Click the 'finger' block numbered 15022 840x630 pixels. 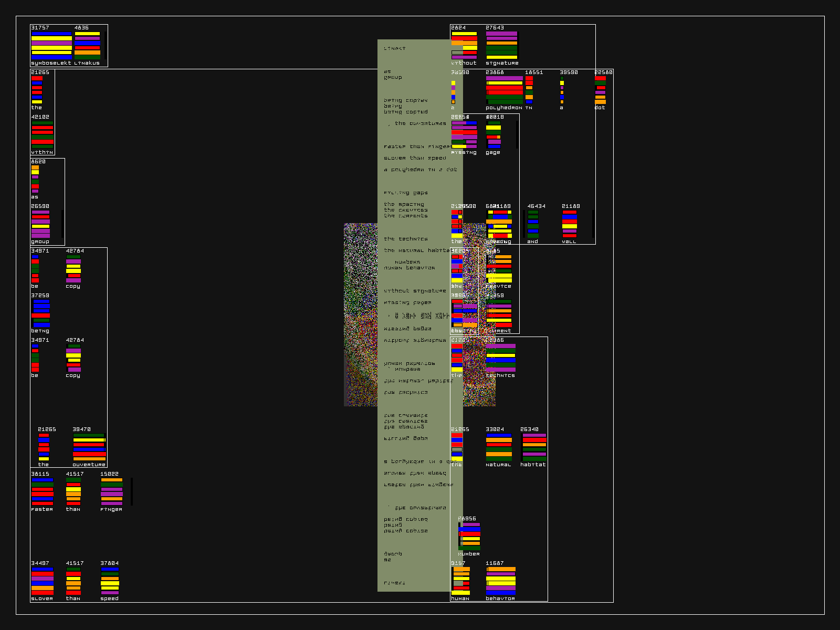tap(111, 492)
